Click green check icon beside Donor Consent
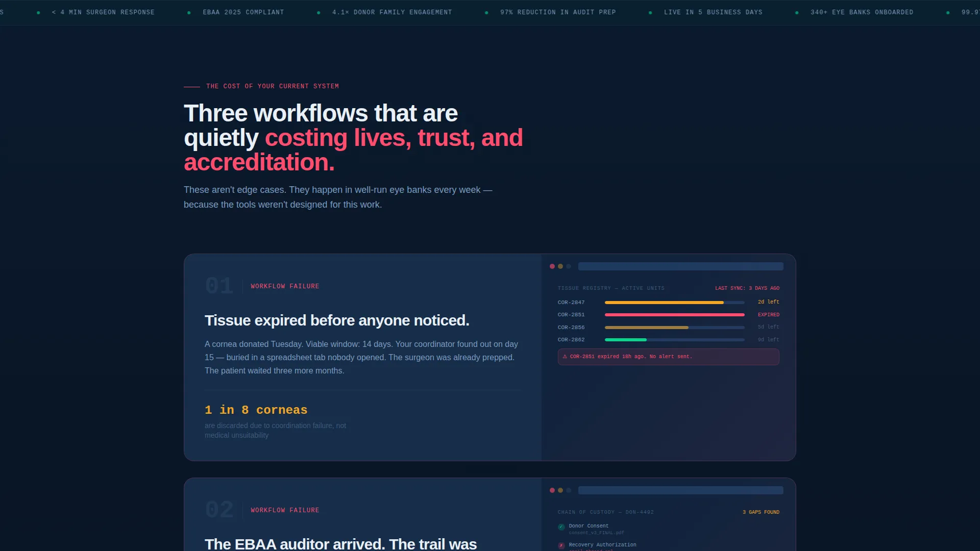The width and height of the screenshot is (980, 551). pos(561,527)
